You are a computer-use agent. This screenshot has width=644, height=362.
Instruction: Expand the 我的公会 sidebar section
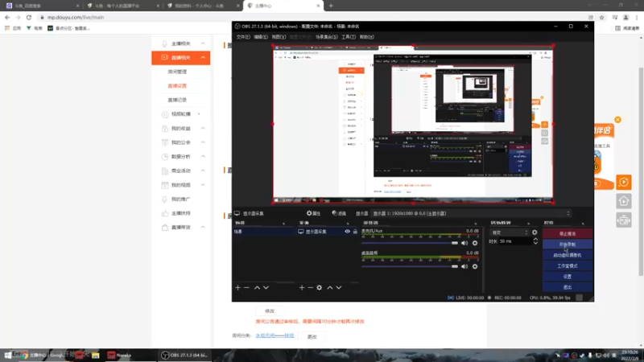(180, 142)
